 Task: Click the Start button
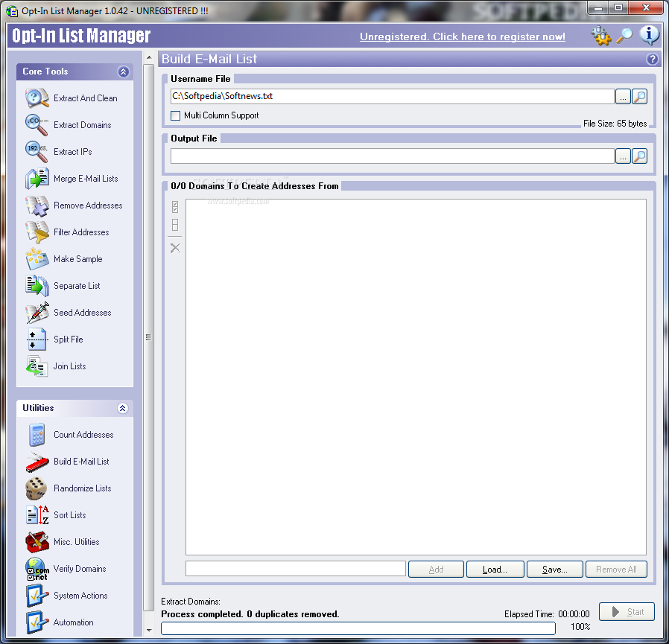tap(627, 611)
